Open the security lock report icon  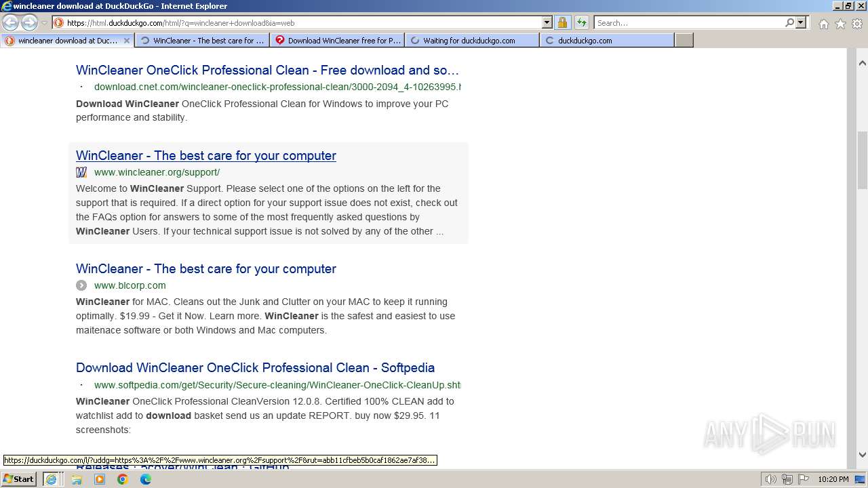point(562,23)
